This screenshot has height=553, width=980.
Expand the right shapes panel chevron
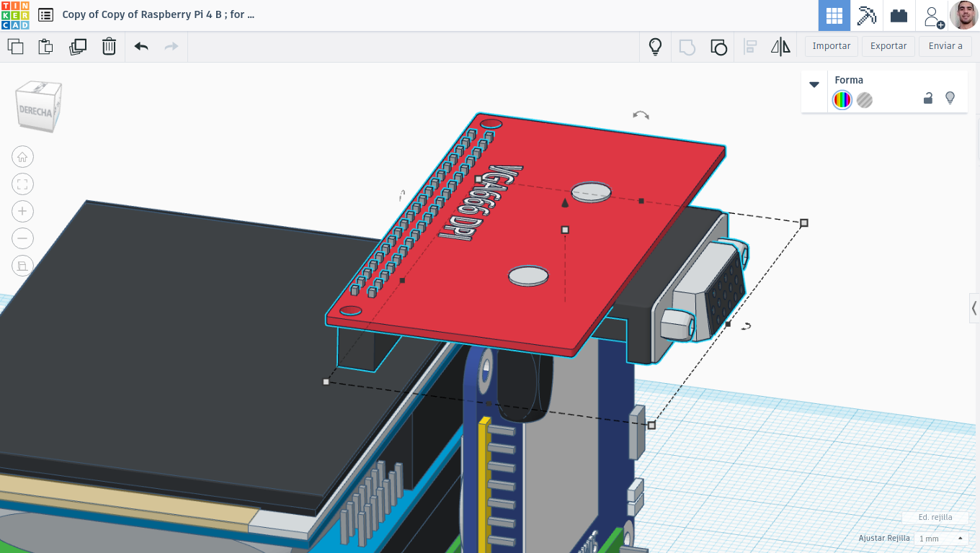point(974,308)
